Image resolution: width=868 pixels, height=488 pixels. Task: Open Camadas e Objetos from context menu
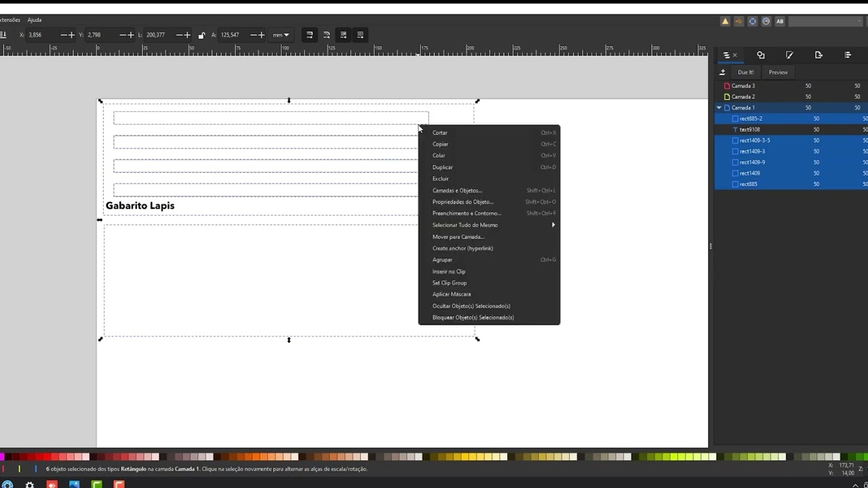point(489,190)
